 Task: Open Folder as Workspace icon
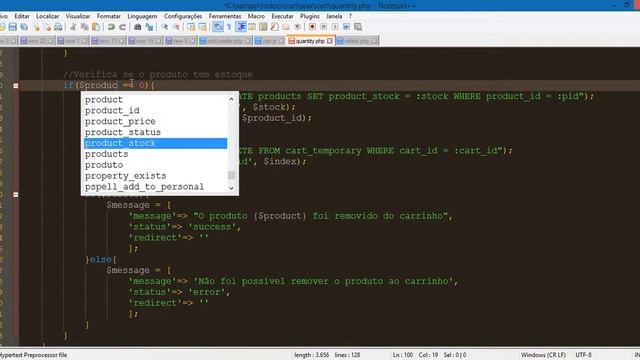pos(286,27)
